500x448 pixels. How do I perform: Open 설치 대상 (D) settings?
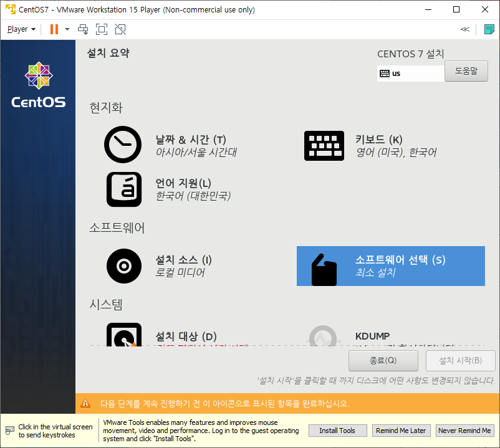click(186, 336)
